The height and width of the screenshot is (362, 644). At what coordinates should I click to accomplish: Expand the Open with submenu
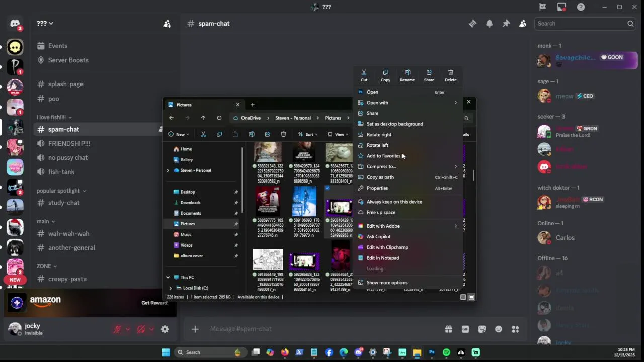(x=409, y=103)
